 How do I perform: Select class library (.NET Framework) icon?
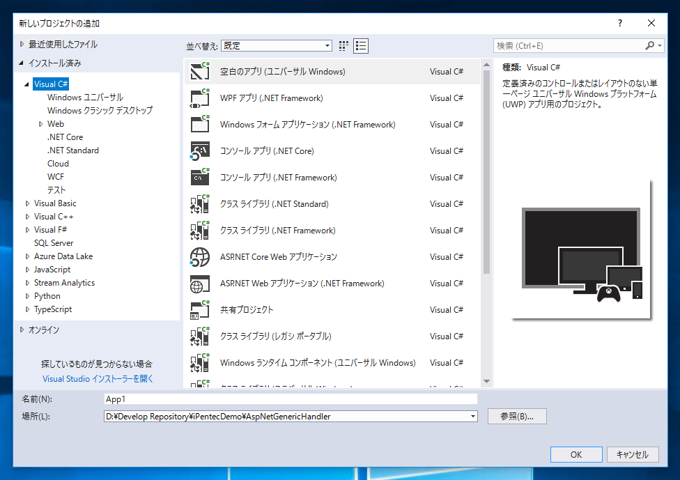pyautogui.click(x=200, y=230)
